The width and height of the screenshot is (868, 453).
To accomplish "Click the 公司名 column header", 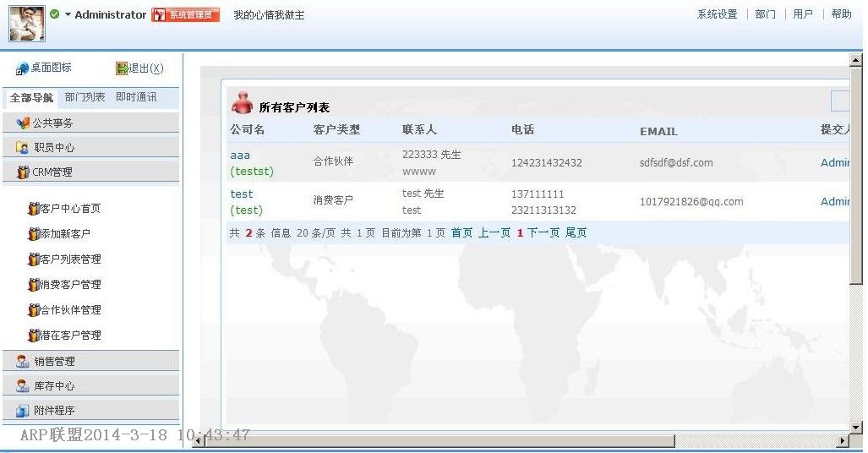I will [247, 129].
